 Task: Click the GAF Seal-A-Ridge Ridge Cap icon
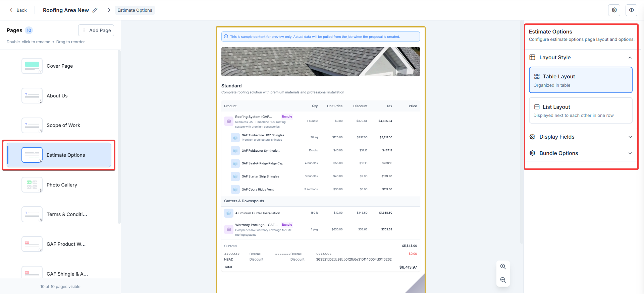tap(235, 163)
